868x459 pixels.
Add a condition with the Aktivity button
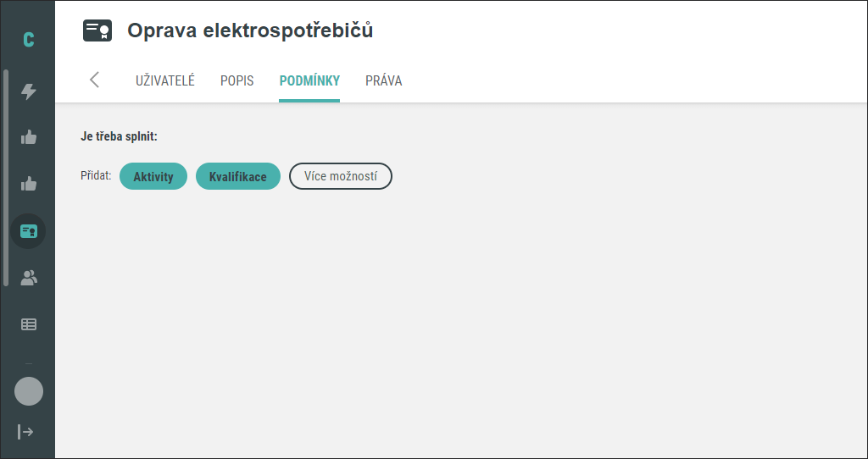click(153, 176)
